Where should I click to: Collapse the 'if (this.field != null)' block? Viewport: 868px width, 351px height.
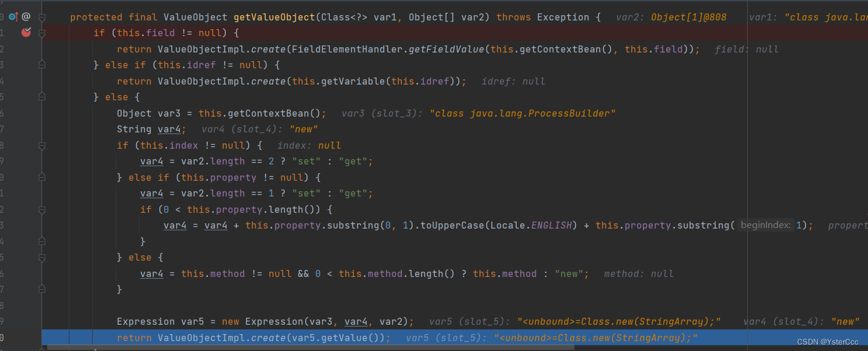[42, 33]
